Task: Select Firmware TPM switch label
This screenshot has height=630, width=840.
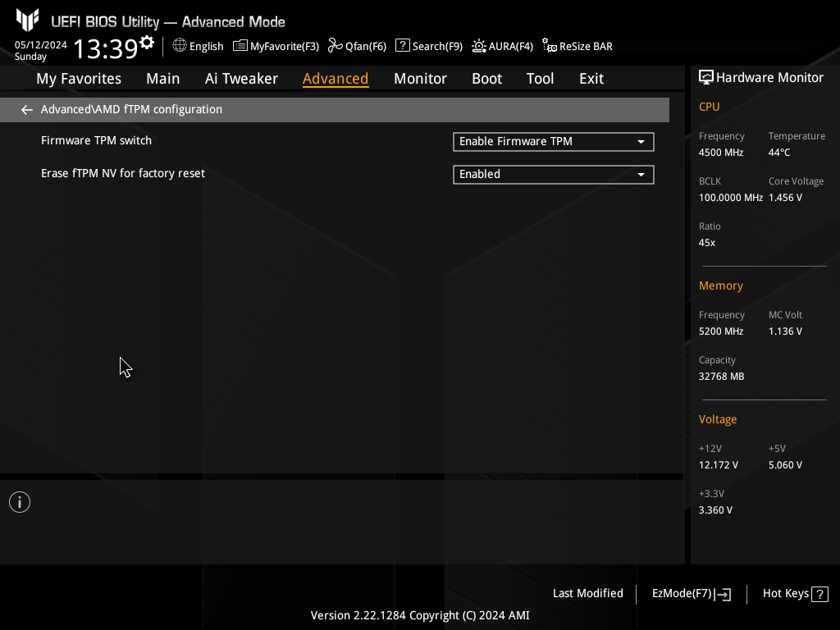Action: (x=97, y=141)
